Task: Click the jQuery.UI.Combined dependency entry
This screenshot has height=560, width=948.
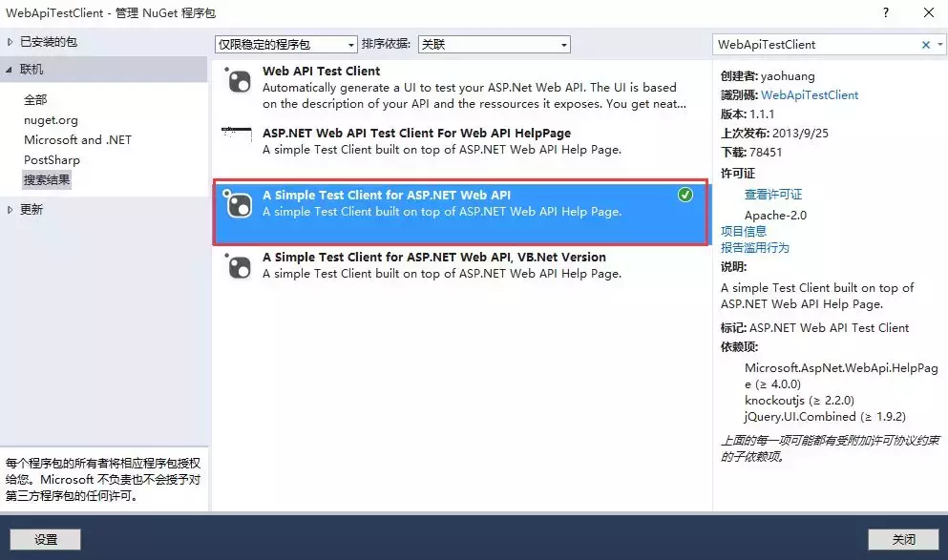Action: click(825, 417)
